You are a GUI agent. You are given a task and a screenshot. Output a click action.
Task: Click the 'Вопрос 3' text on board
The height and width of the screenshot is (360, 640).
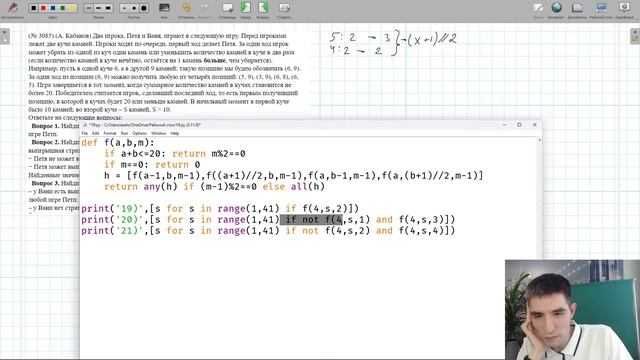click(45, 183)
